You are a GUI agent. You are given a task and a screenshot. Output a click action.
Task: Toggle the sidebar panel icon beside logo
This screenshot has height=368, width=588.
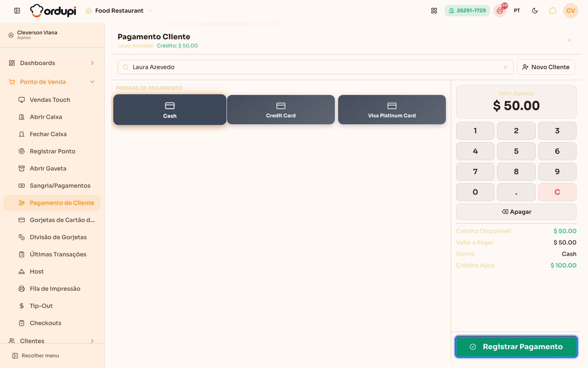[17, 11]
